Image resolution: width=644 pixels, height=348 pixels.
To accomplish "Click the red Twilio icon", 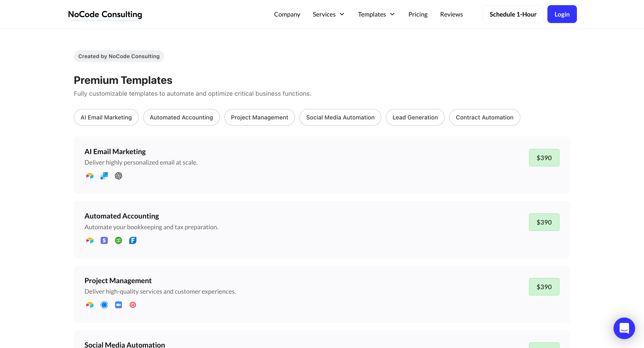I will (133, 305).
